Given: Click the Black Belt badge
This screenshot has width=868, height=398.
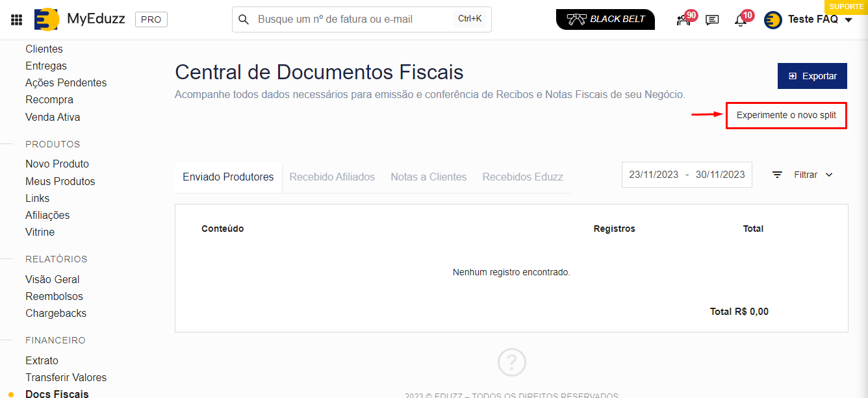Looking at the screenshot, I should 605,19.
